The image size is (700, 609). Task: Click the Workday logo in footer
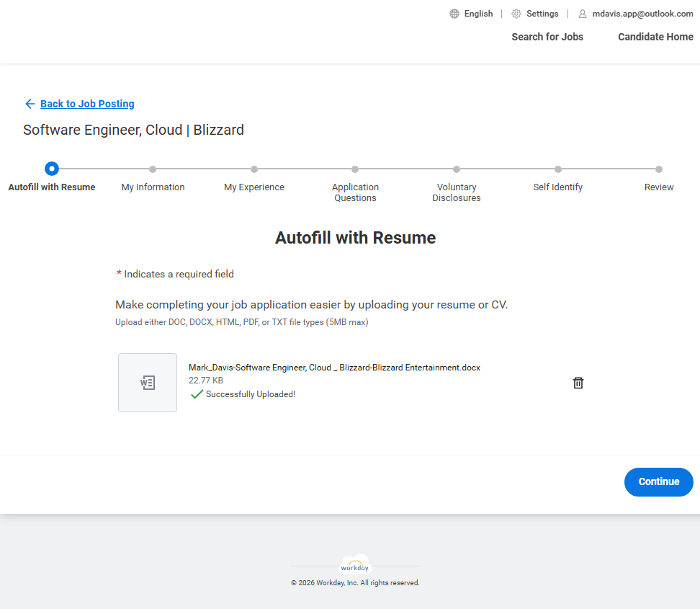tap(355, 566)
